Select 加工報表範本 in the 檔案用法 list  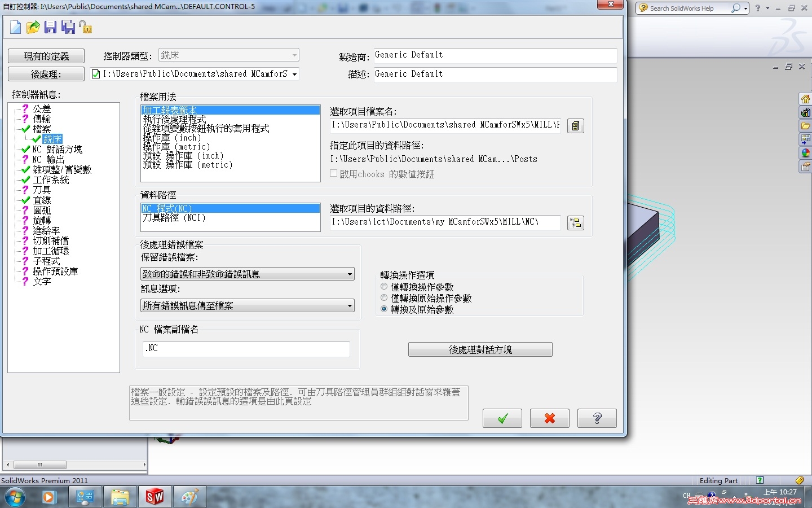pos(231,110)
